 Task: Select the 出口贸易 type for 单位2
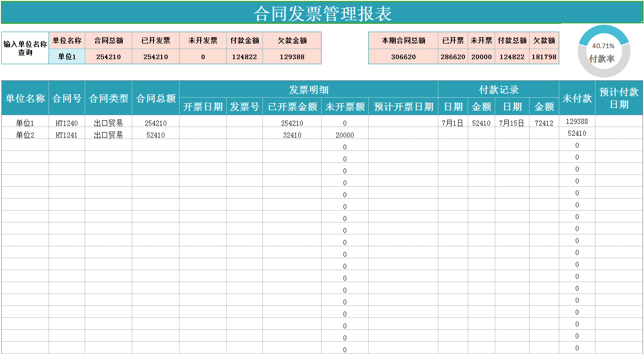(x=109, y=134)
